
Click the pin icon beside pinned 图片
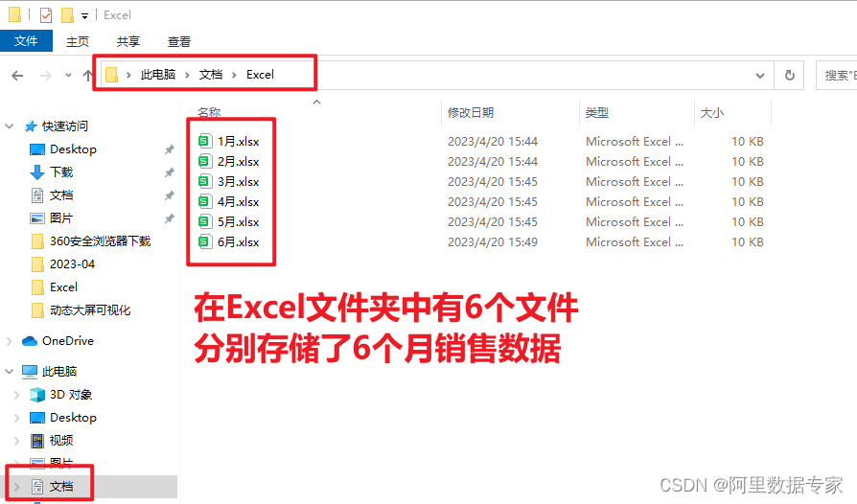tap(170, 218)
